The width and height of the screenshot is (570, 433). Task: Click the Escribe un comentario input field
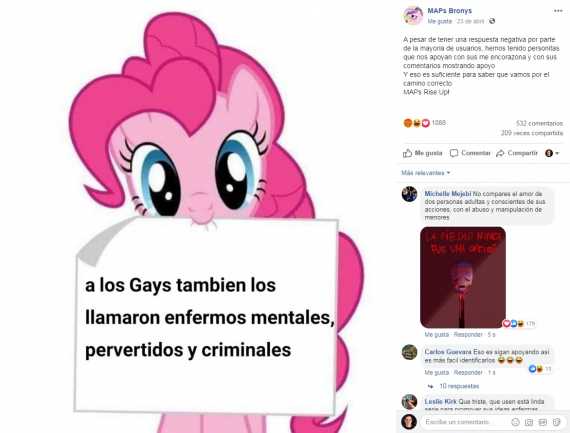(465, 422)
